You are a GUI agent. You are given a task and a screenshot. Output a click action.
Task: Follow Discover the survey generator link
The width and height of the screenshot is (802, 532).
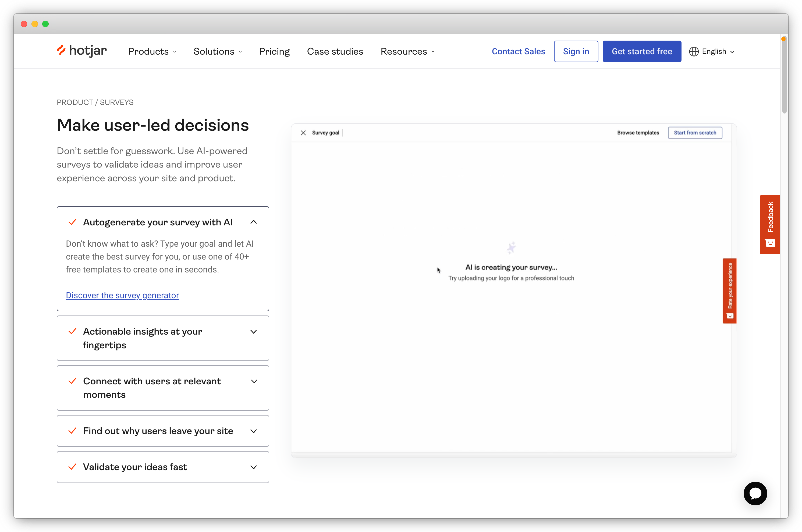pyautogui.click(x=122, y=295)
